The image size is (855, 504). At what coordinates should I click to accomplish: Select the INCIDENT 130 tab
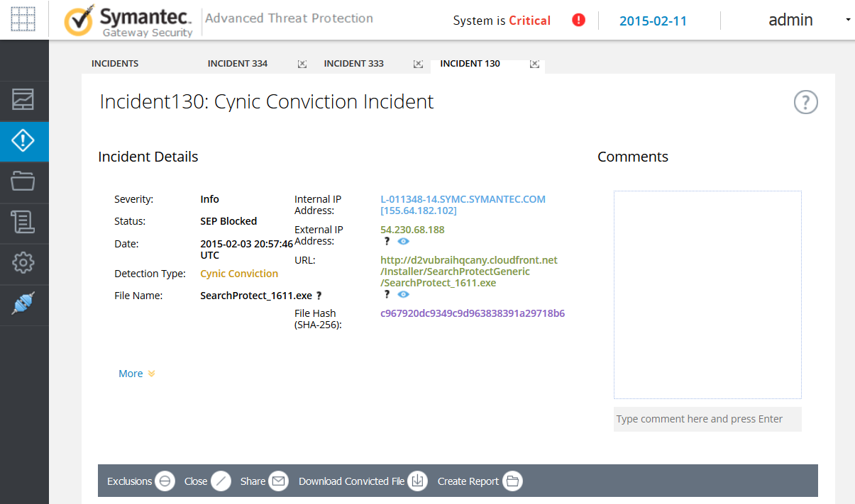470,64
